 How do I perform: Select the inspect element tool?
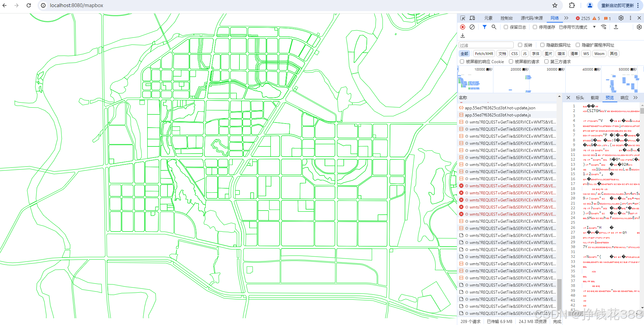click(x=462, y=18)
